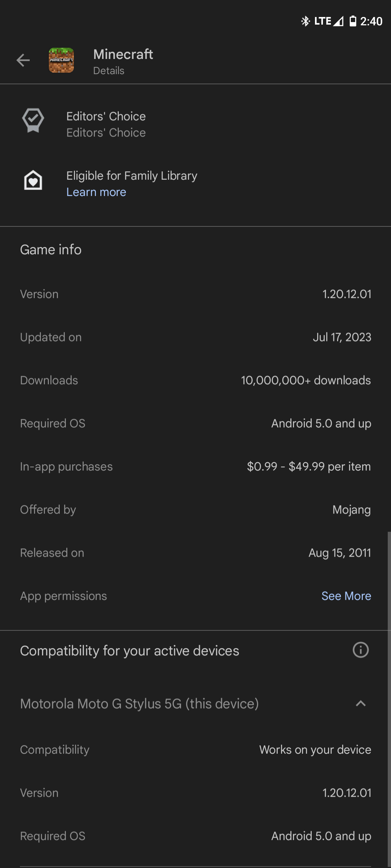Tap the Editors' Choice title text
The width and height of the screenshot is (391, 868).
coord(106,116)
